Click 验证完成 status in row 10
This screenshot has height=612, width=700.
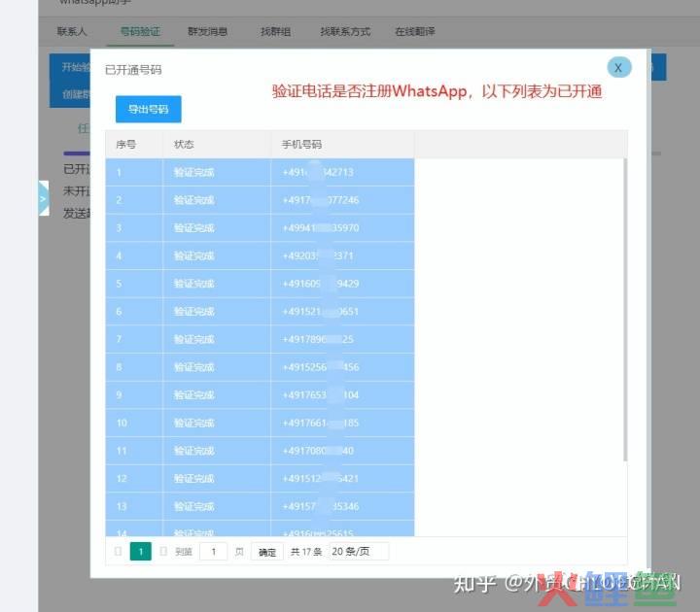point(193,423)
